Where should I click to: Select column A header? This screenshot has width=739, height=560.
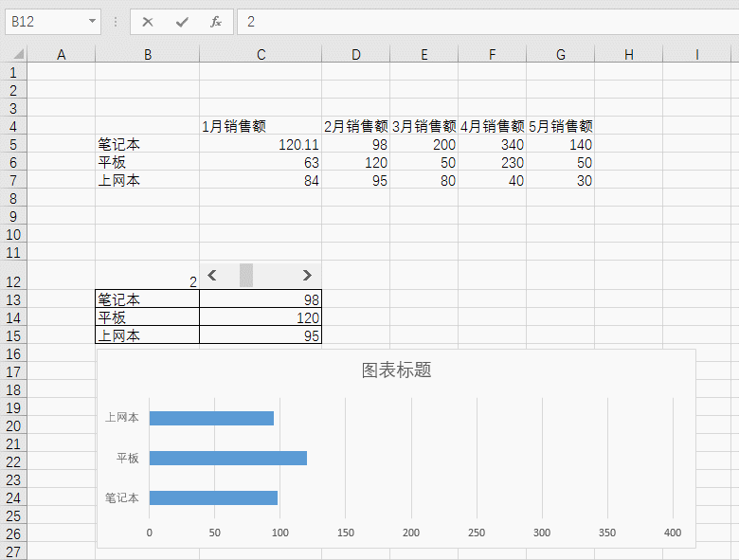coord(62,55)
